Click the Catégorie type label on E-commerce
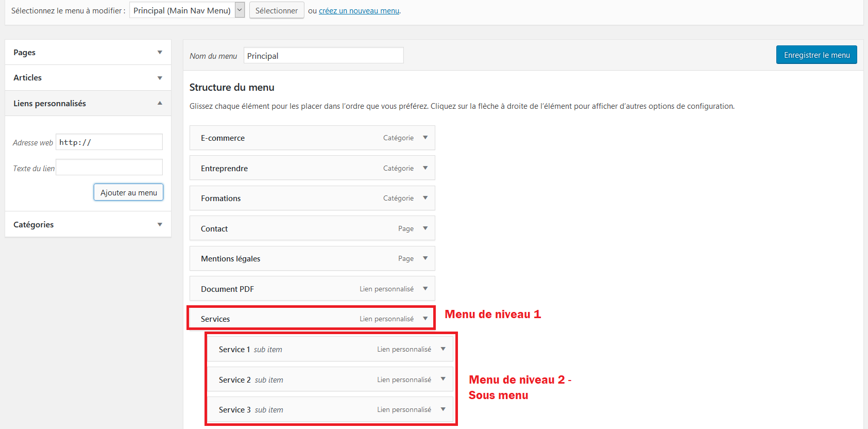The image size is (868, 429). pyautogui.click(x=398, y=138)
